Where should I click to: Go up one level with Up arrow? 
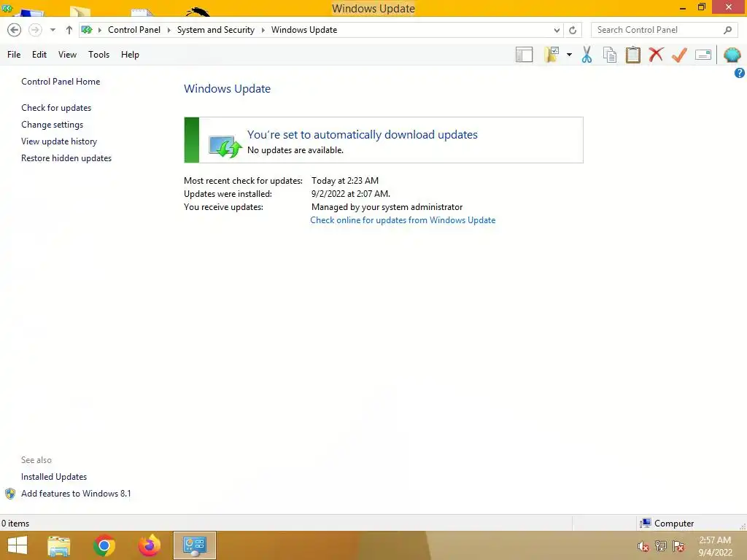69,30
